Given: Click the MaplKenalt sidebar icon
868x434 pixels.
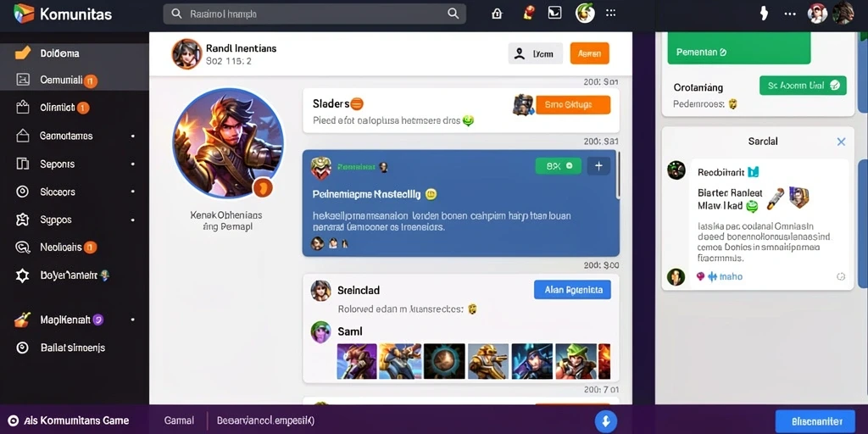Looking at the screenshot, I should 22,320.
